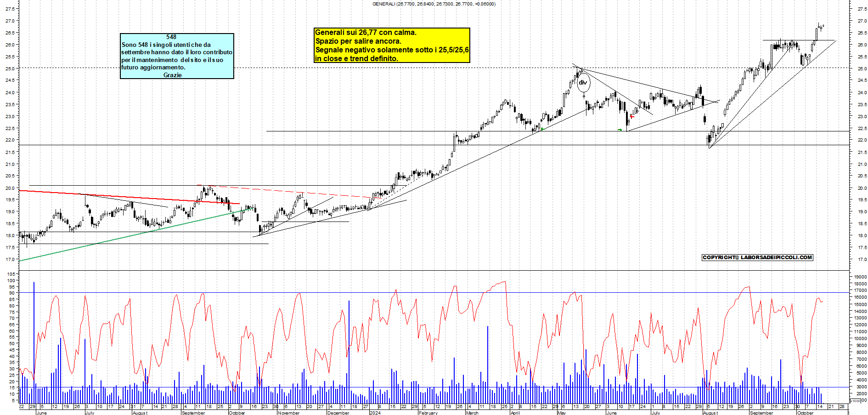Click the 12000 volume scale value

click(x=860, y=325)
